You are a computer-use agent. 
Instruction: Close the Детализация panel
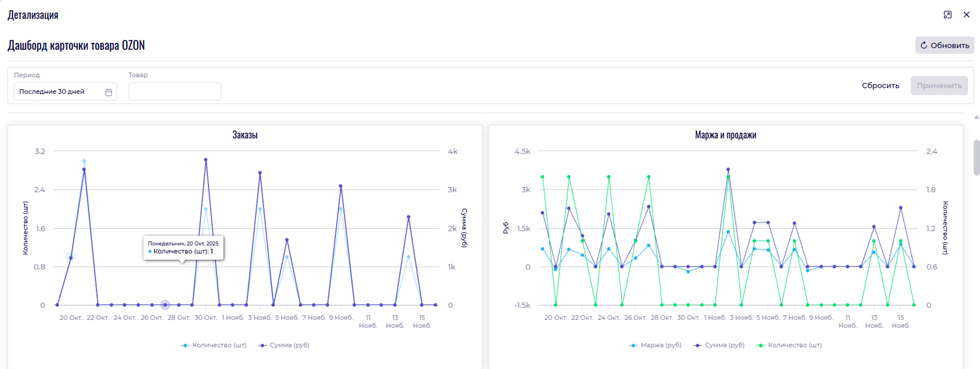966,15
